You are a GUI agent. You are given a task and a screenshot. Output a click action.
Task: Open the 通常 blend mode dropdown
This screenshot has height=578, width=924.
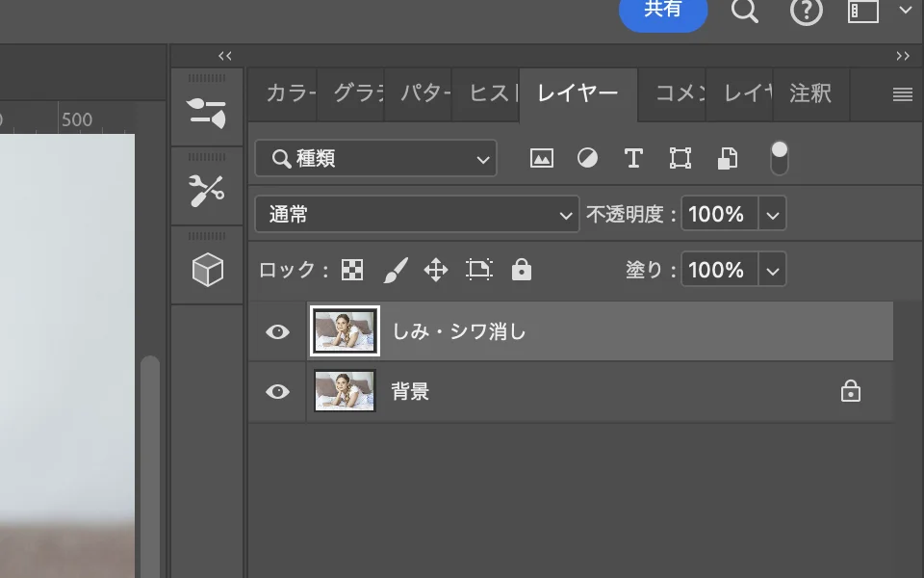417,215
